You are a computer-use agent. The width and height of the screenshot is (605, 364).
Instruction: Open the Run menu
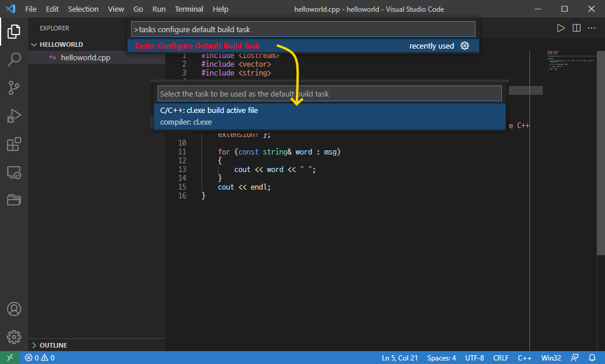tap(159, 9)
